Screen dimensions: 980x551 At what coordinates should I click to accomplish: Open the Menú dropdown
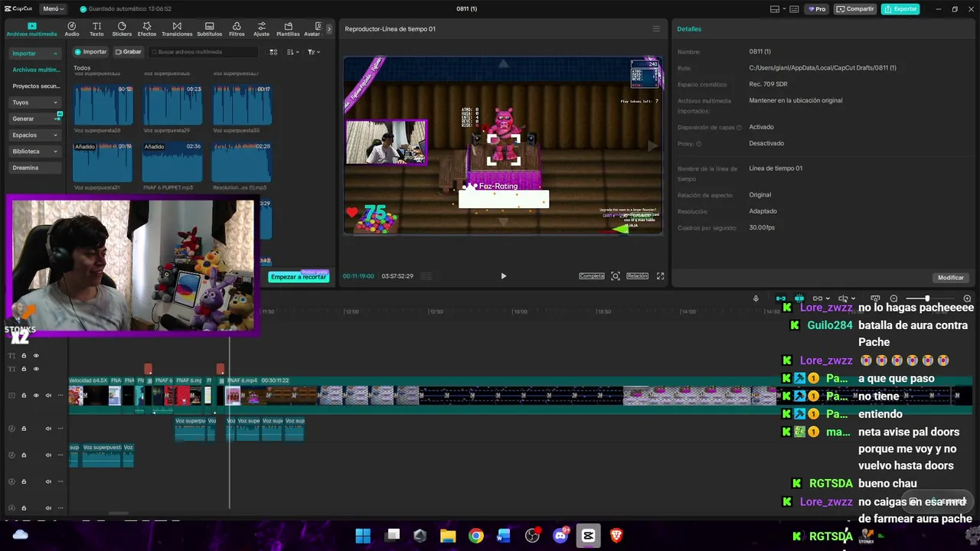coord(54,9)
